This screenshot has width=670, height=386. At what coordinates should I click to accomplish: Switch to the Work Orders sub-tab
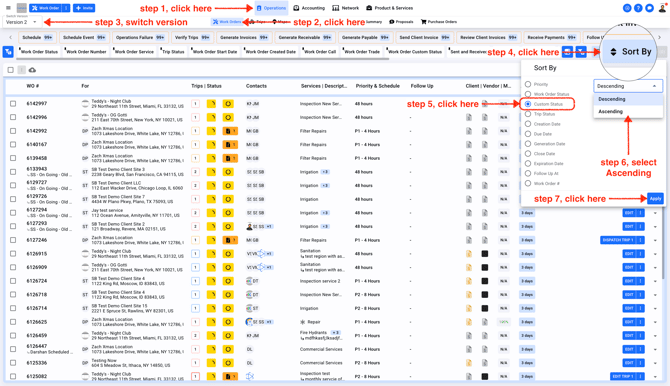(x=227, y=22)
